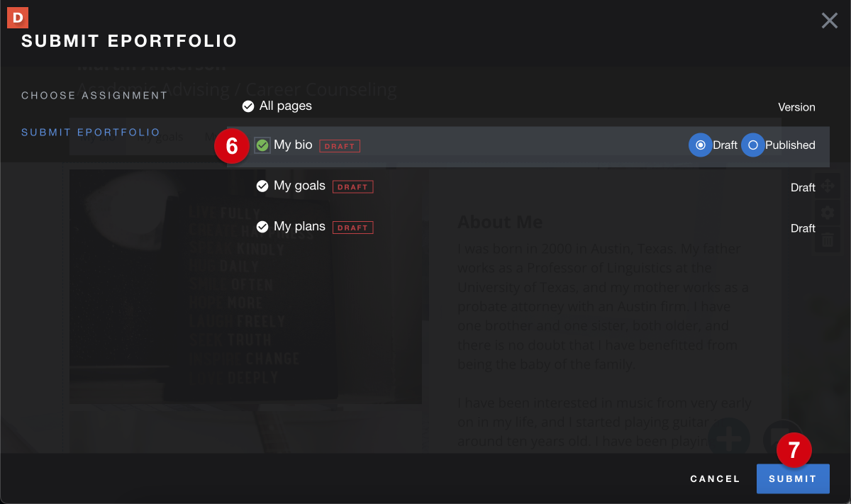Go to the Choose Assignment step
Image resolution: width=851 pixels, height=504 pixels.
[94, 96]
